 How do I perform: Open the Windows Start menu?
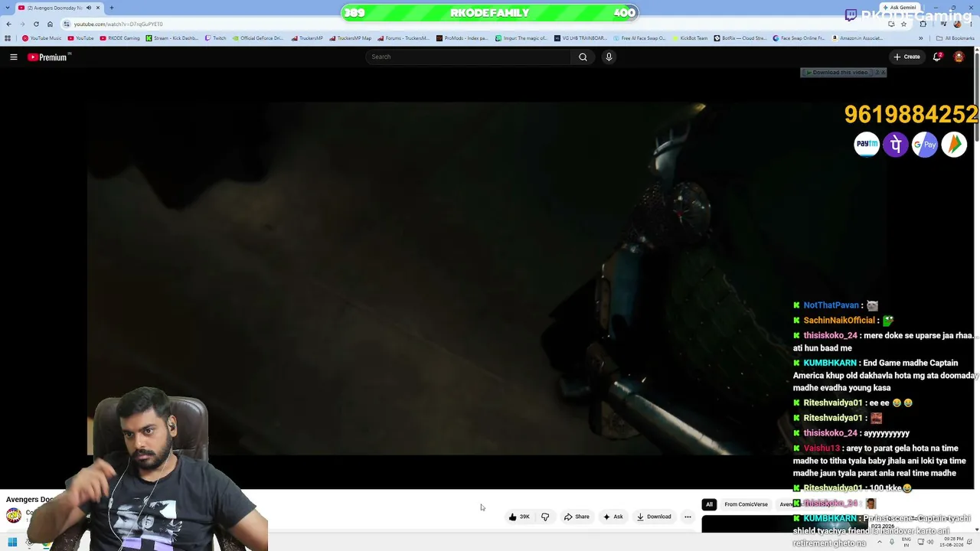coord(12,543)
